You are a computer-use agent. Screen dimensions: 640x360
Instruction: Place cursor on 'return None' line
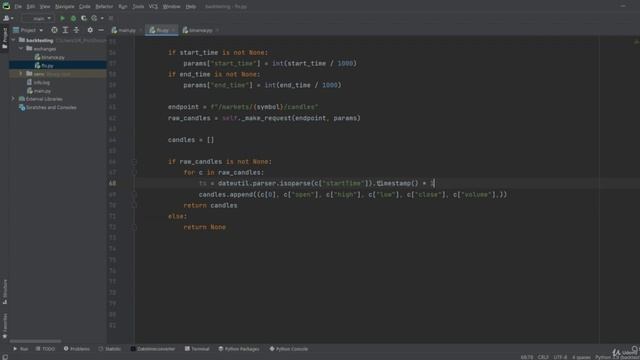coord(204,227)
